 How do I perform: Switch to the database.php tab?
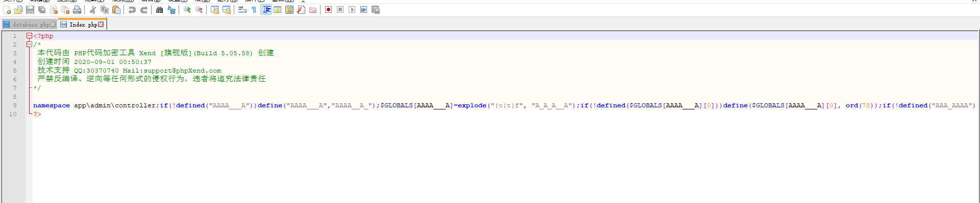(x=30, y=25)
